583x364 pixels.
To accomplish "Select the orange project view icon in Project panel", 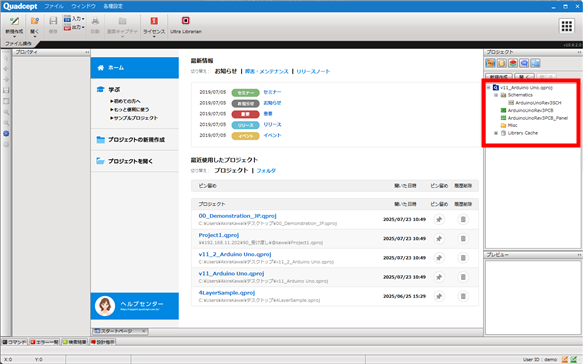I will pyautogui.click(x=490, y=64).
